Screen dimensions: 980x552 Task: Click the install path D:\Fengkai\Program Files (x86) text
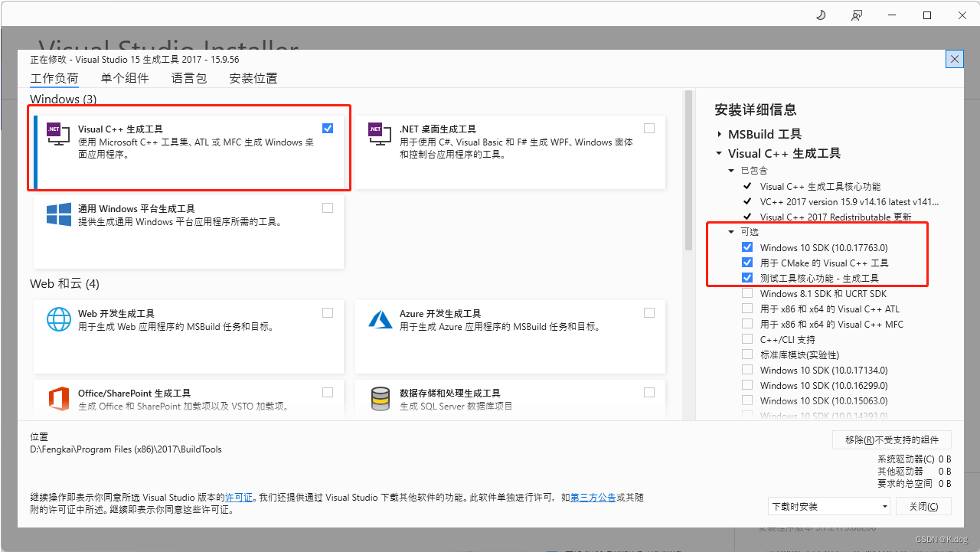[x=126, y=449]
